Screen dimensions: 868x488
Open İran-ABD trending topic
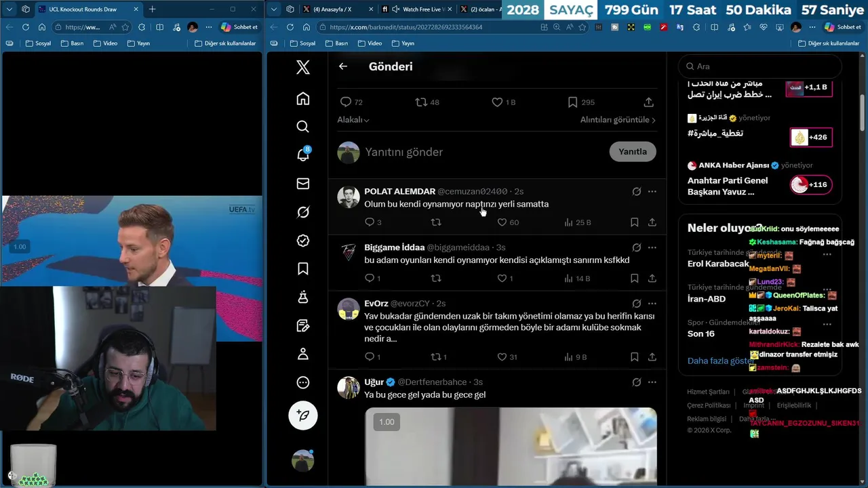(x=707, y=299)
